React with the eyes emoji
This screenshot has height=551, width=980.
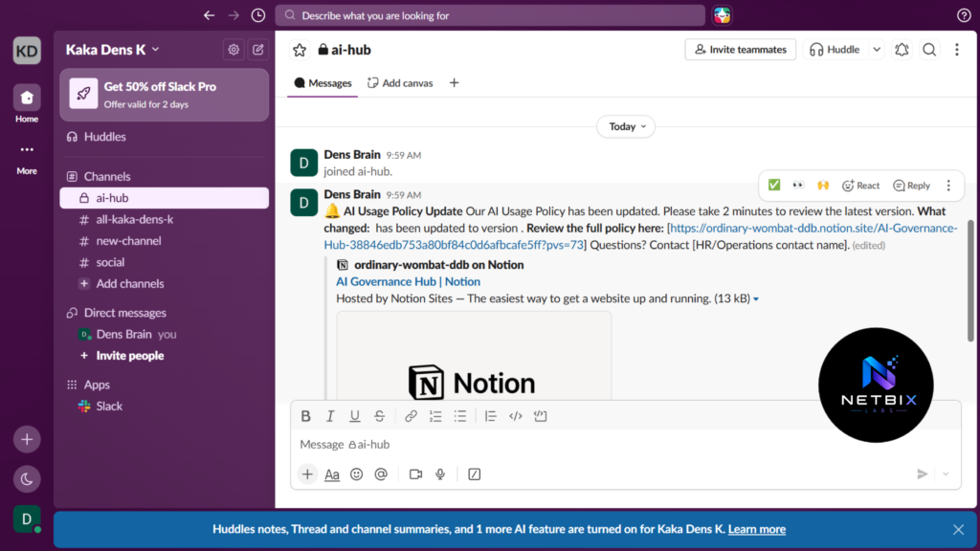(799, 185)
